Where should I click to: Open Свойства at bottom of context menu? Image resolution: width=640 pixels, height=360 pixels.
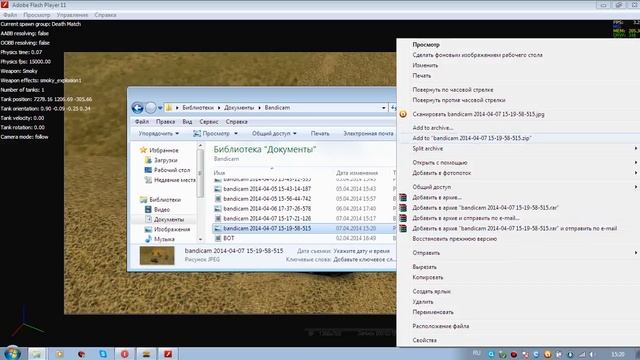point(424,340)
